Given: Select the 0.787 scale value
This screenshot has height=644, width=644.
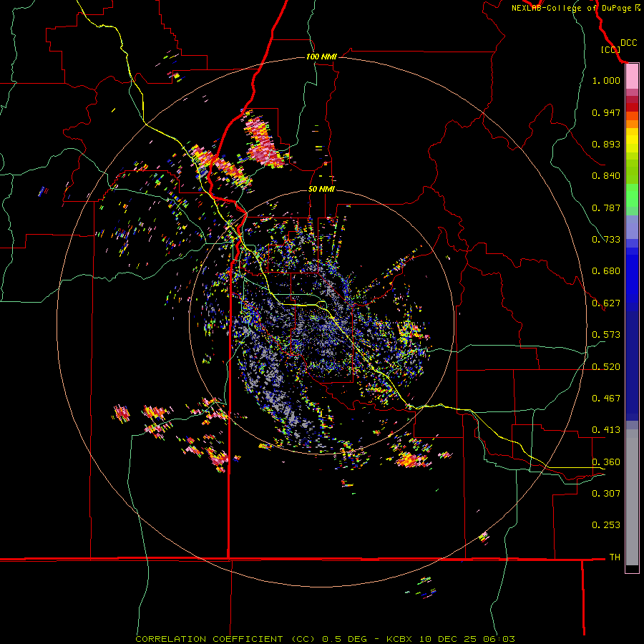Looking at the screenshot, I should click(606, 208).
